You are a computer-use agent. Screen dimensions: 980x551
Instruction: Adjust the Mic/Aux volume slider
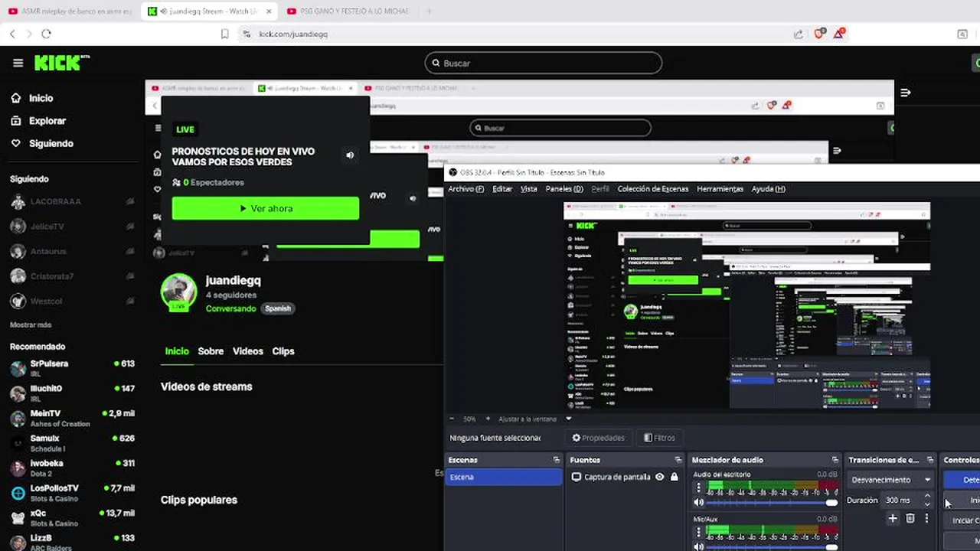pyautogui.click(x=772, y=546)
